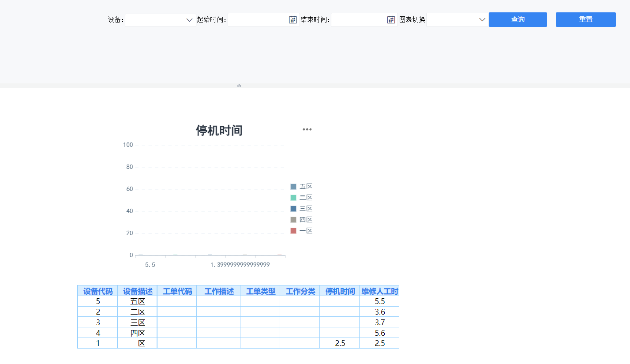Image resolution: width=630 pixels, height=364 pixels.
Task: Click the 3.6 table cell
Action: pyautogui.click(x=379, y=312)
